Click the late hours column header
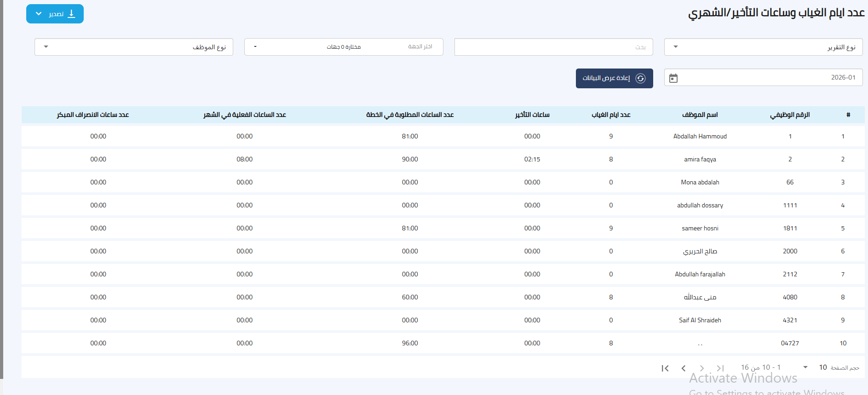 coord(532,114)
